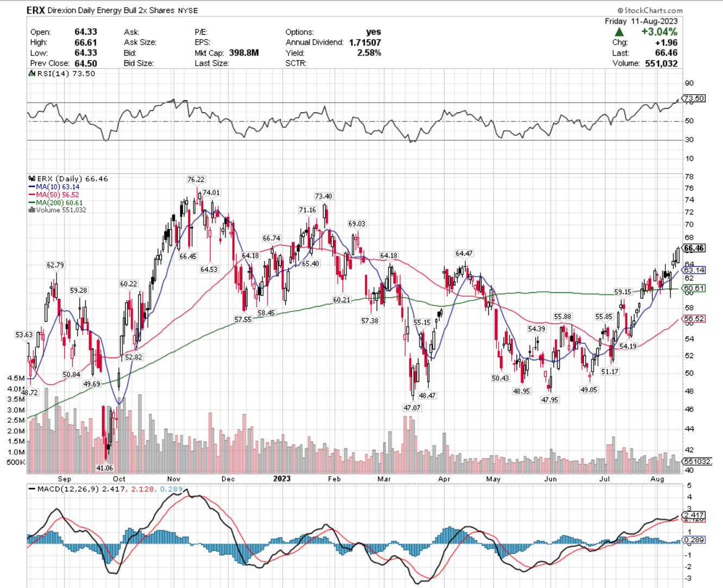Click the 41.06 low price label
Screen dimensions: 723x588
coord(104,468)
